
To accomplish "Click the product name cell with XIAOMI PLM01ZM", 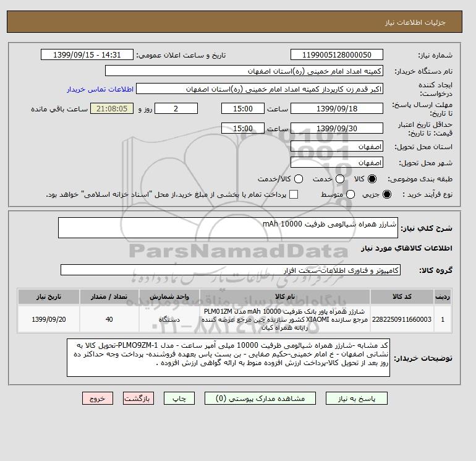I will point(285,319).
